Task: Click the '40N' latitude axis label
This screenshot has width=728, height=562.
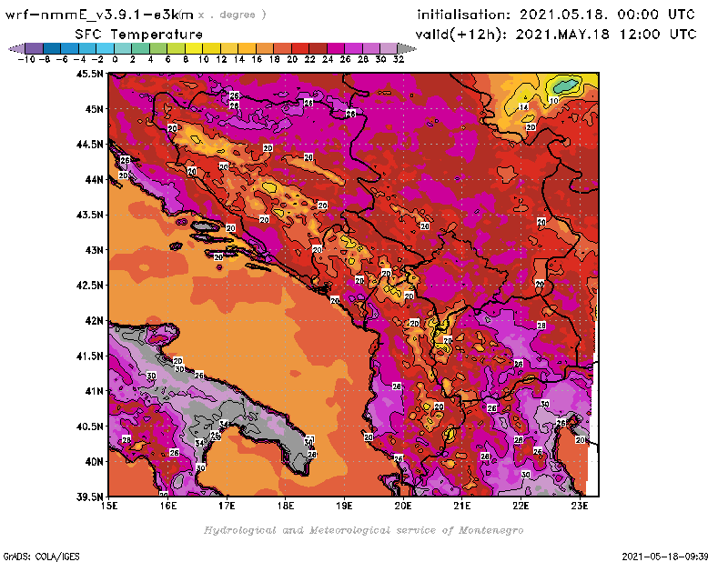Action: click(94, 462)
